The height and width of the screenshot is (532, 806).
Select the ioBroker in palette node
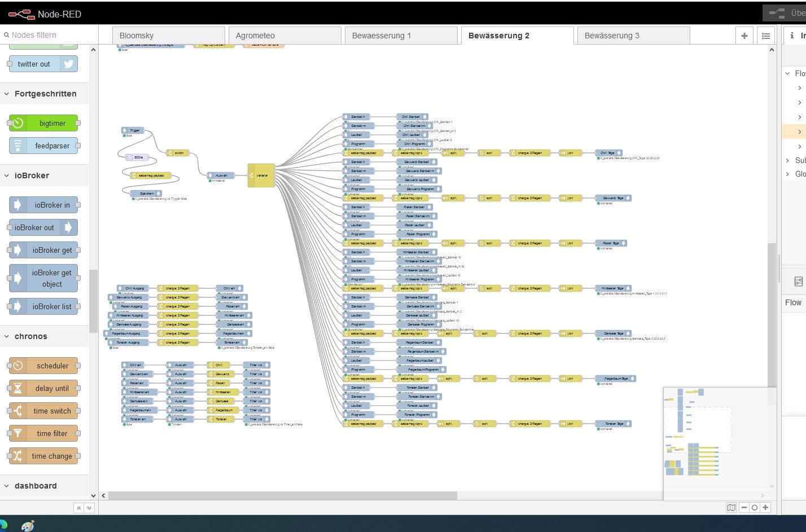pos(43,205)
